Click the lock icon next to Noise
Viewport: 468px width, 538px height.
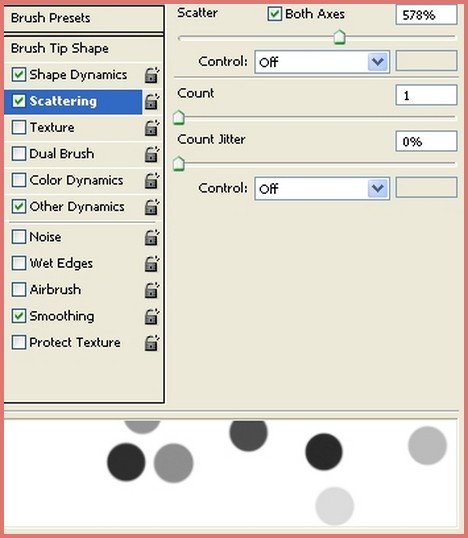(x=151, y=237)
